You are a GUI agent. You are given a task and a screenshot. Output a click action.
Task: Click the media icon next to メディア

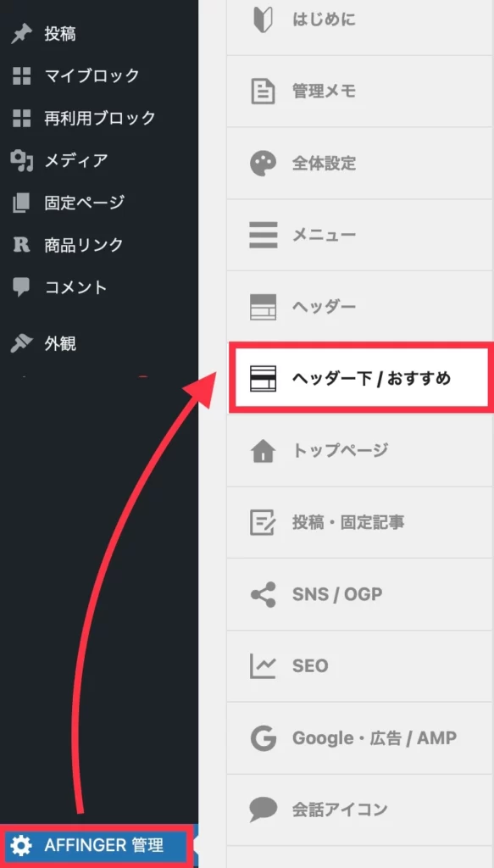click(x=21, y=160)
